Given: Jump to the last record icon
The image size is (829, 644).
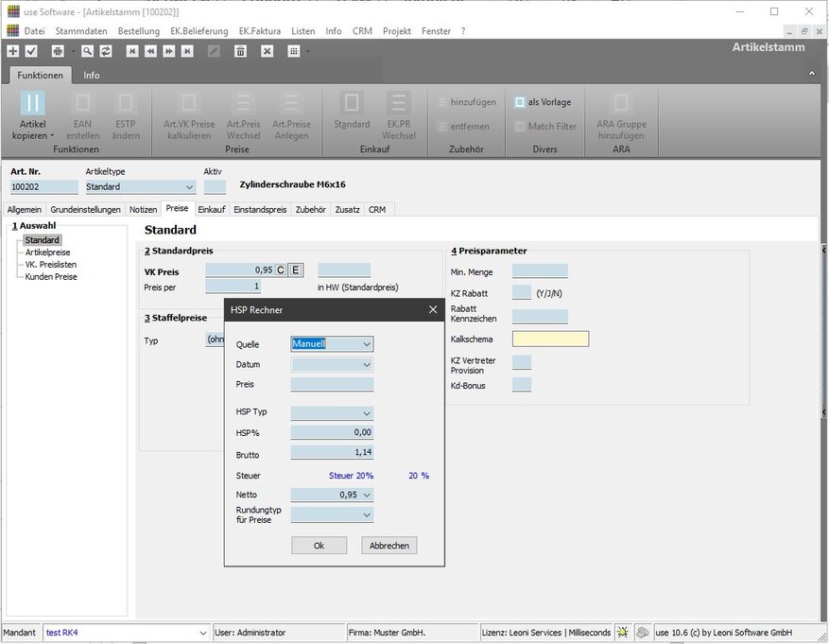Looking at the screenshot, I should click(187, 51).
